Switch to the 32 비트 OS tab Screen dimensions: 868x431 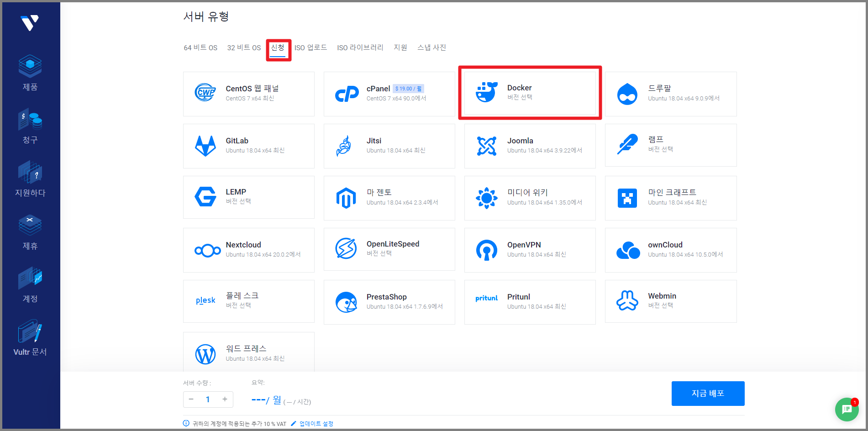[x=244, y=47]
